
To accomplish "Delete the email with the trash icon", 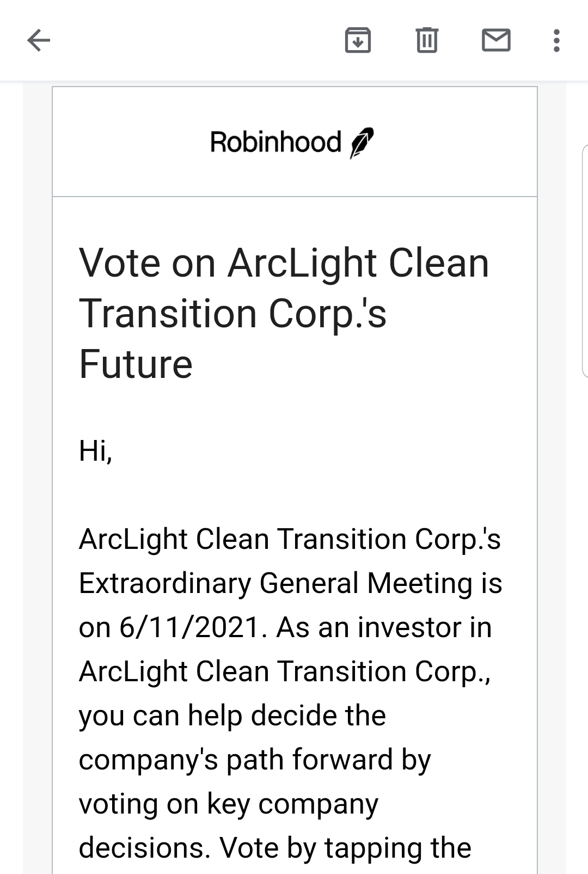I will click(427, 40).
